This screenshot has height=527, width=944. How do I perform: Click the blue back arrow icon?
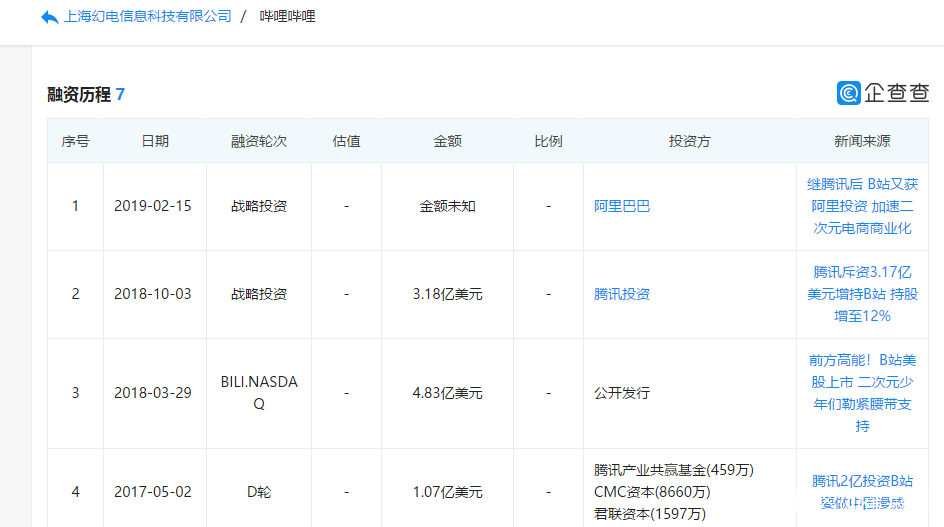49,17
